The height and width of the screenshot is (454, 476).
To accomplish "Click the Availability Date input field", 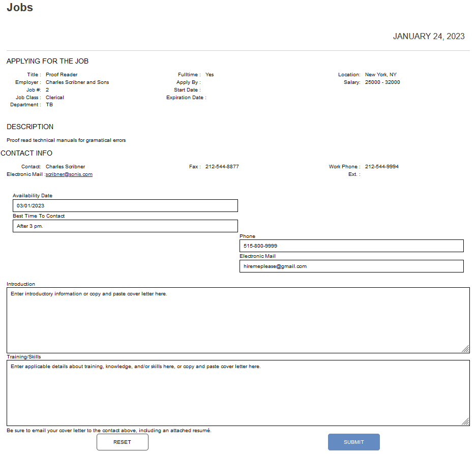I will point(125,205).
